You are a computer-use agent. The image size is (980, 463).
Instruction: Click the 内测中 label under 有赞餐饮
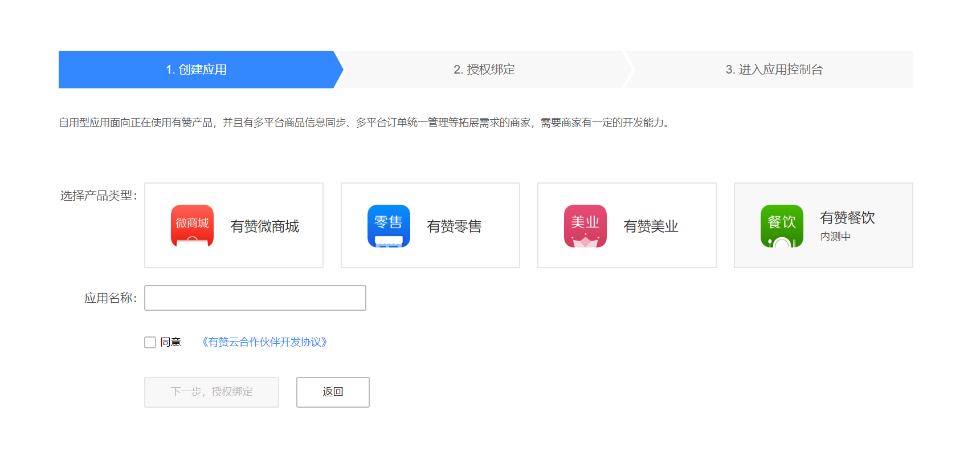(x=835, y=237)
